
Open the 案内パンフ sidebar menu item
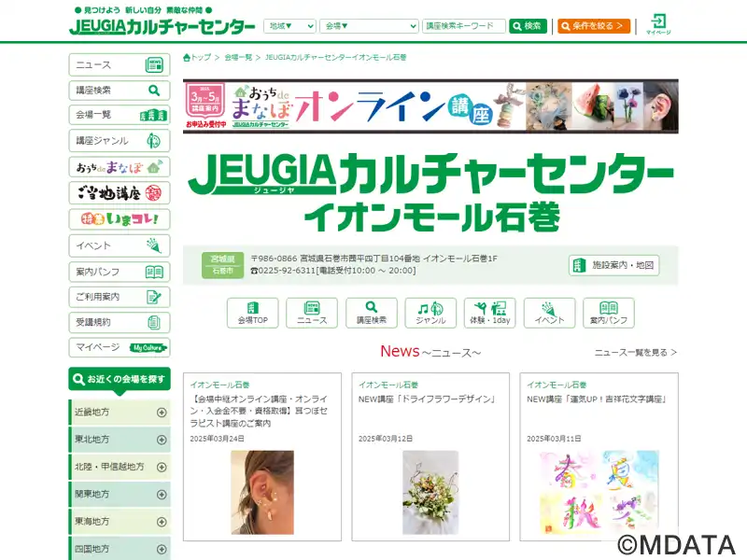point(120,272)
